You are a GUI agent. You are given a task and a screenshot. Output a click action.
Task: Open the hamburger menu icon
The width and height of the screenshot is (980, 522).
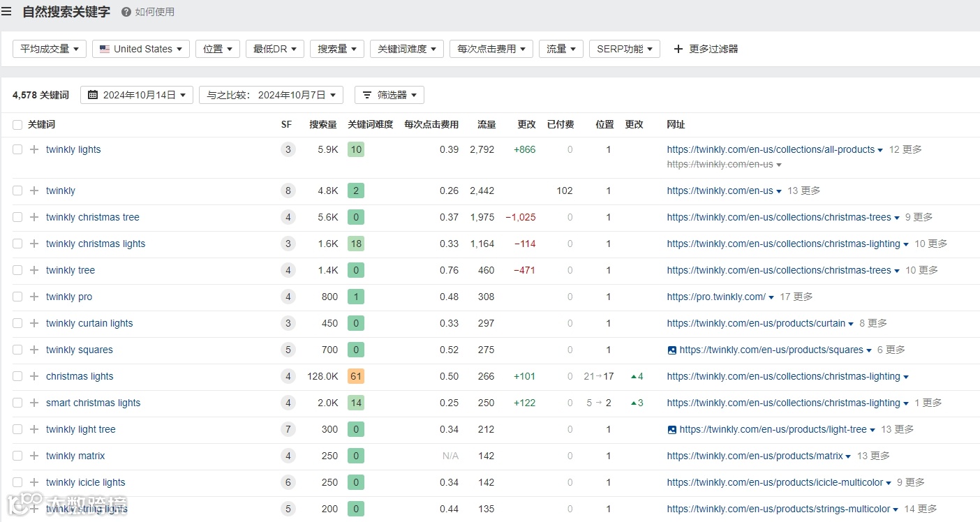pyautogui.click(x=7, y=12)
